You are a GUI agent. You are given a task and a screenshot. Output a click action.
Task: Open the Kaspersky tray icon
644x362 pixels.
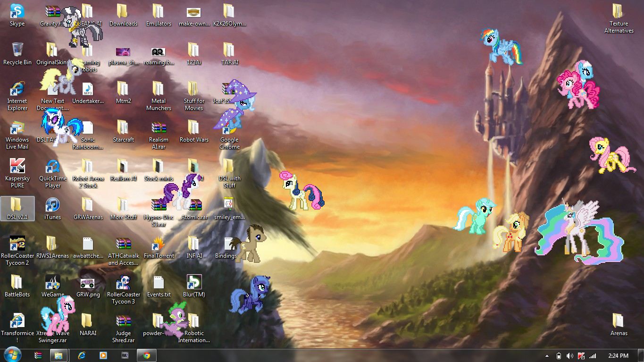pyautogui.click(x=581, y=356)
